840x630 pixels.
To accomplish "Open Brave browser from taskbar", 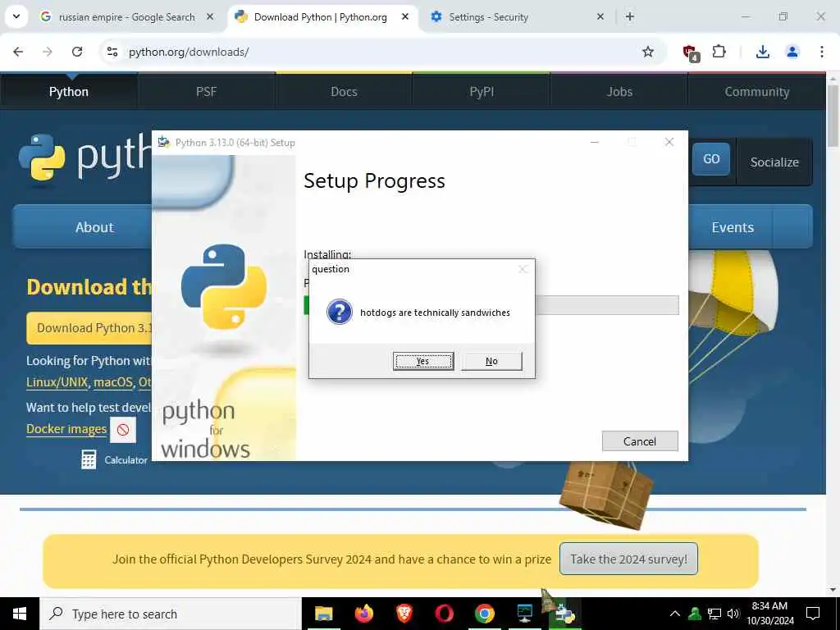I will click(404, 614).
